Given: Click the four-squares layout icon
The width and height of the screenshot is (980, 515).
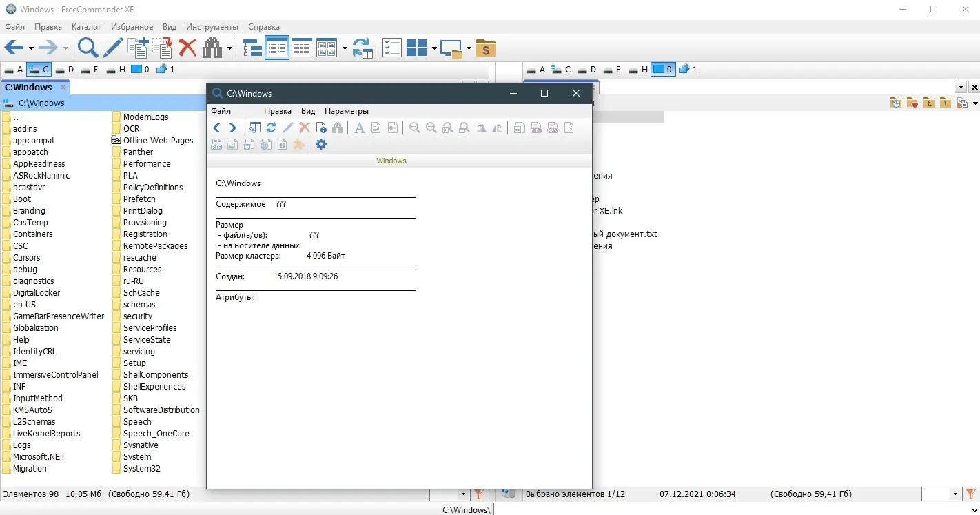Looking at the screenshot, I should (417, 48).
